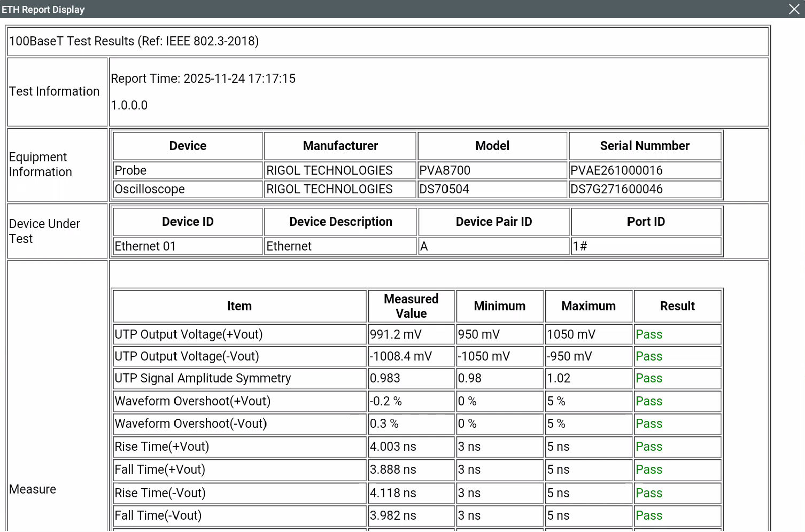The width and height of the screenshot is (805, 532).
Task: Select the UTP Output Voltage(-Vout) item
Action: point(239,356)
